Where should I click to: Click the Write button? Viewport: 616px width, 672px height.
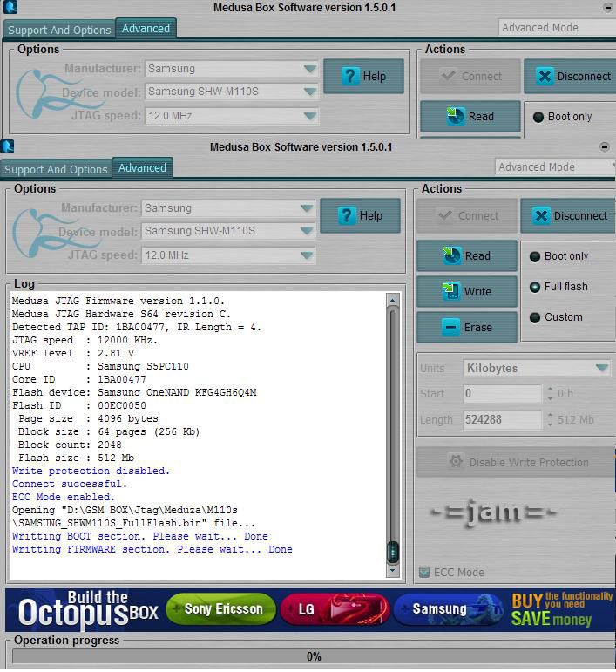coord(467,291)
